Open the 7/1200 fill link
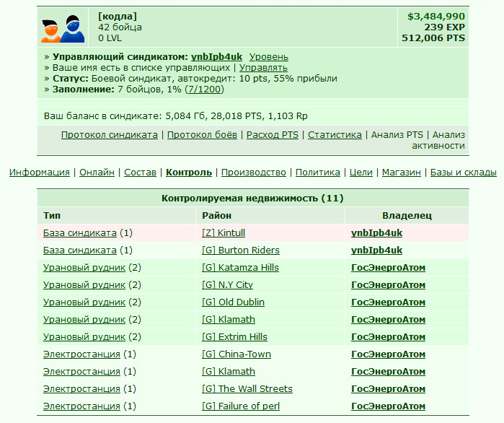The image size is (504, 423). [204, 89]
